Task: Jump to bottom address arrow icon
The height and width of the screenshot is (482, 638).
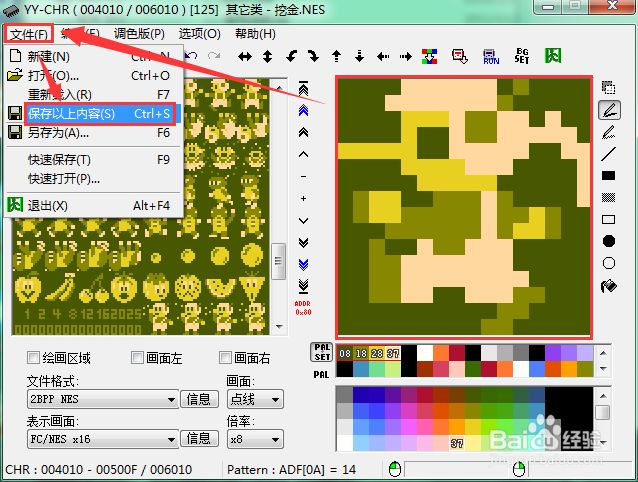Action: click(x=303, y=286)
